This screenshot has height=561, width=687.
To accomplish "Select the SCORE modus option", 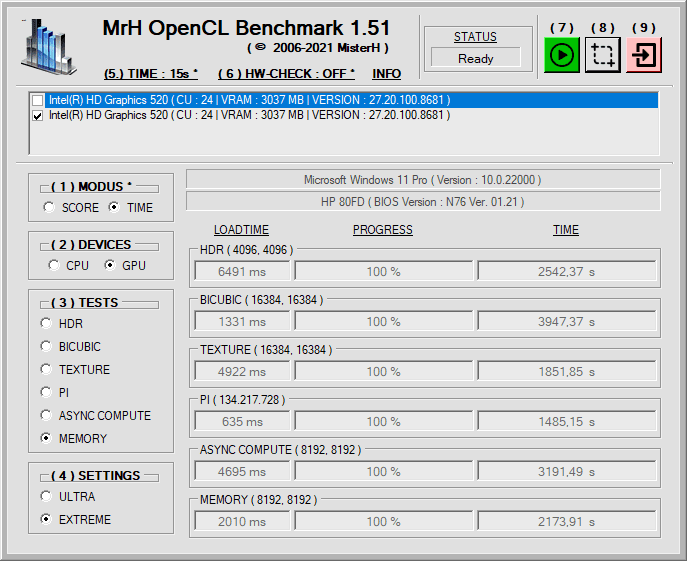I will 71,207.
